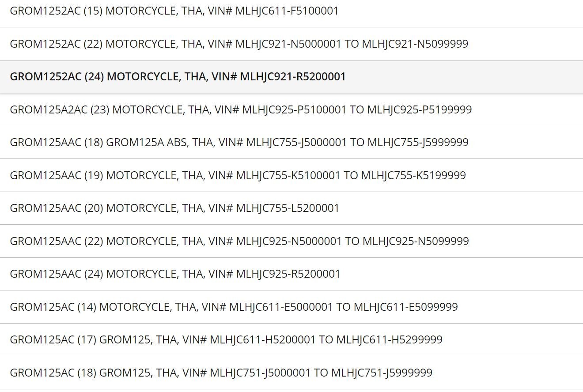Viewport: 583px width, 392px height.
Task: Open GROM1252AC (22) VIN N5000001 row
Action: [291, 44]
